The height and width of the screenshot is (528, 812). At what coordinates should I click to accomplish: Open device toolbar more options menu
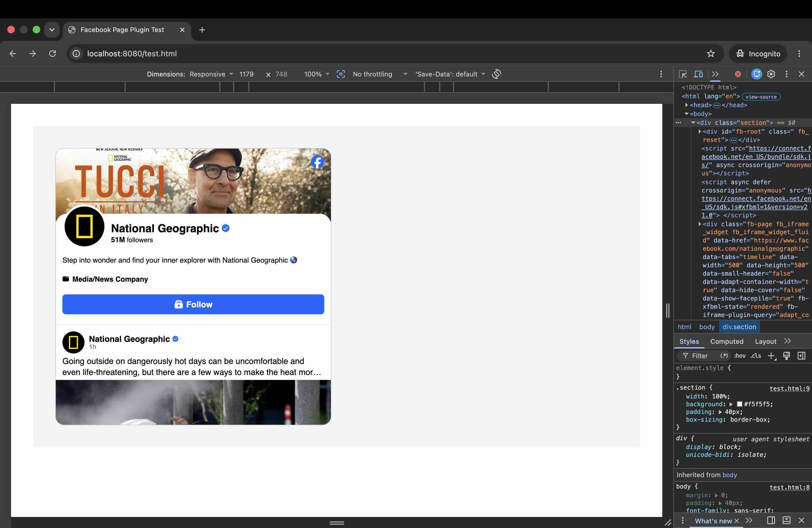click(x=661, y=74)
